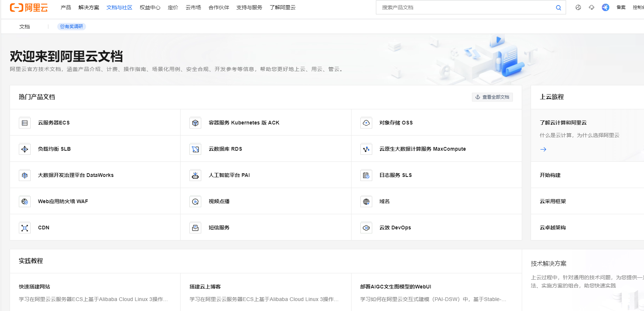This screenshot has height=311, width=644.
Task: Click the MaxCompute product icon
Action: (x=366, y=149)
